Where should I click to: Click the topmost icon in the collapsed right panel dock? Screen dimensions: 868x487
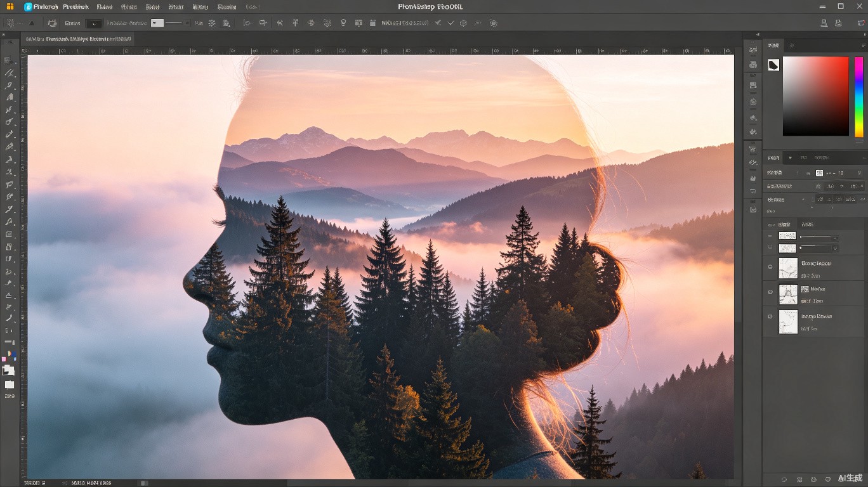coord(753,49)
